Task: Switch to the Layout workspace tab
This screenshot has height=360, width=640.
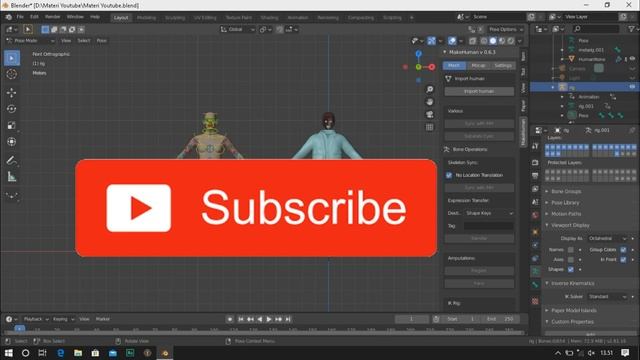Action: pyautogui.click(x=121, y=18)
